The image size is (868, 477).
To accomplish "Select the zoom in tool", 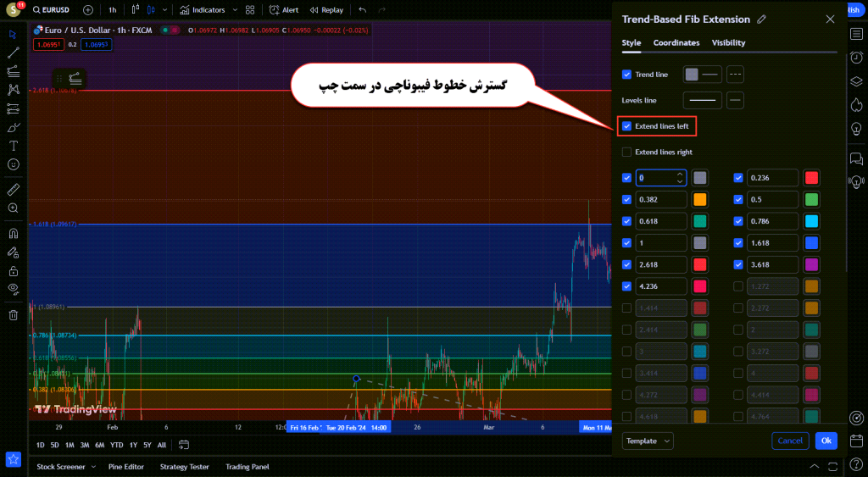I will click(14, 208).
